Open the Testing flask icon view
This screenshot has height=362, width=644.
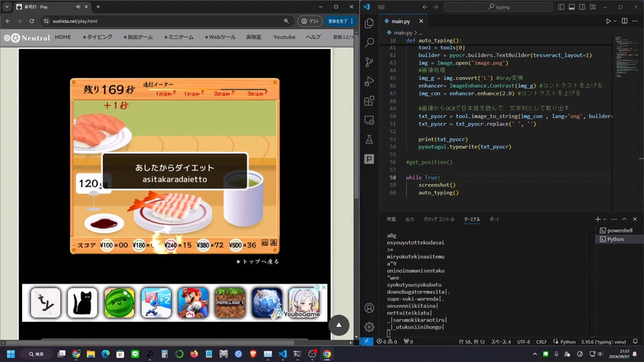pos(369,139)
